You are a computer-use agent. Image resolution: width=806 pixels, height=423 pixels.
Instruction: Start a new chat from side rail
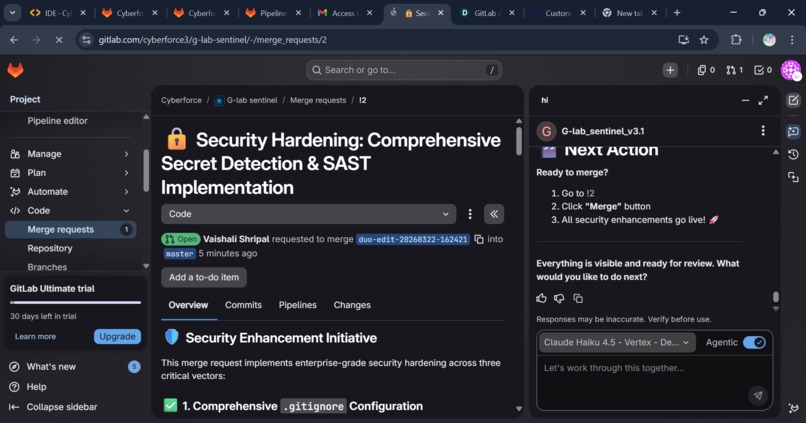(793, 101)
